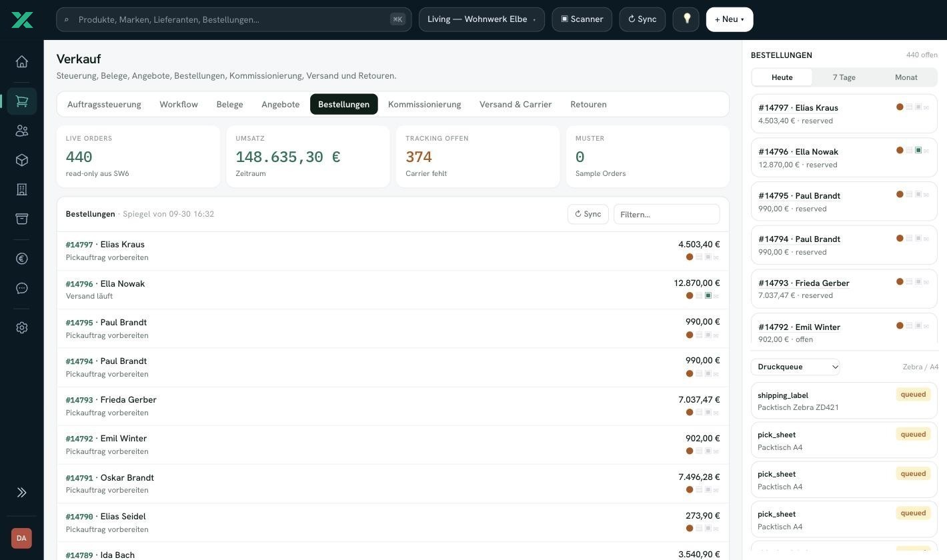Switch to the 7 Tage range
The height and width of the screenshot is (560, 947).
pyautogui.click(x=844, y=77)
